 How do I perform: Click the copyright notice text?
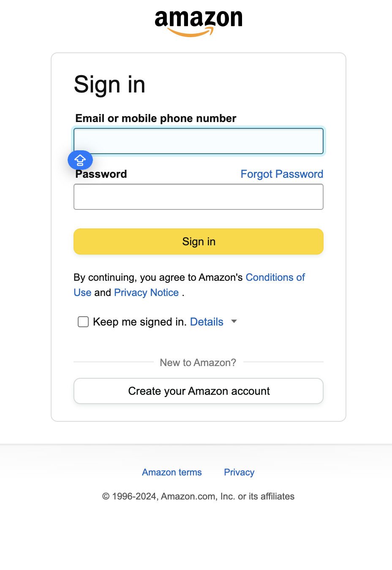tap(198, 496)
